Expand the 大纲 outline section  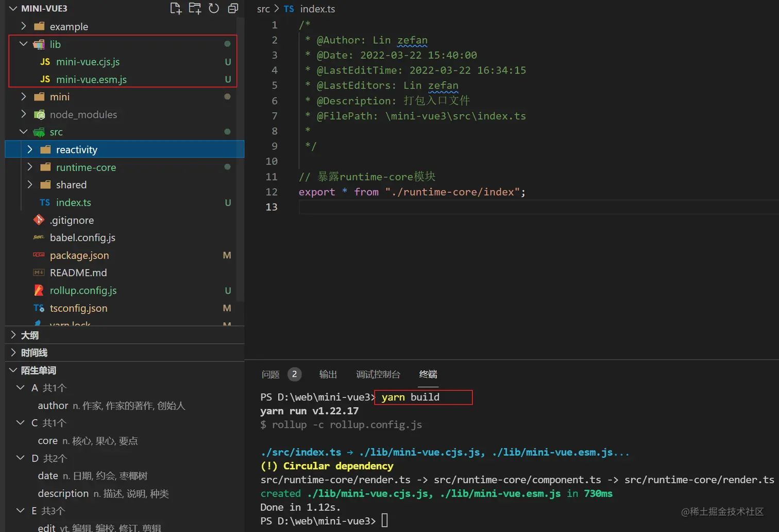(13, 335)
